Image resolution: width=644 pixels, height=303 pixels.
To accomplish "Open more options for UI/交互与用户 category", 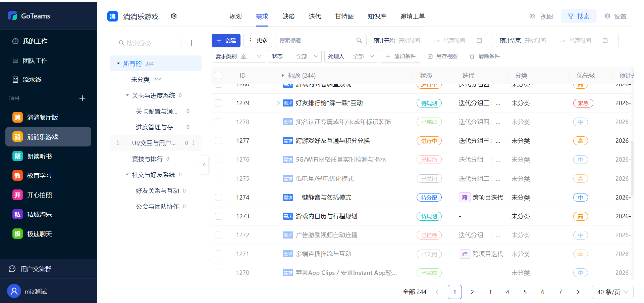I will tap(194, 143).
